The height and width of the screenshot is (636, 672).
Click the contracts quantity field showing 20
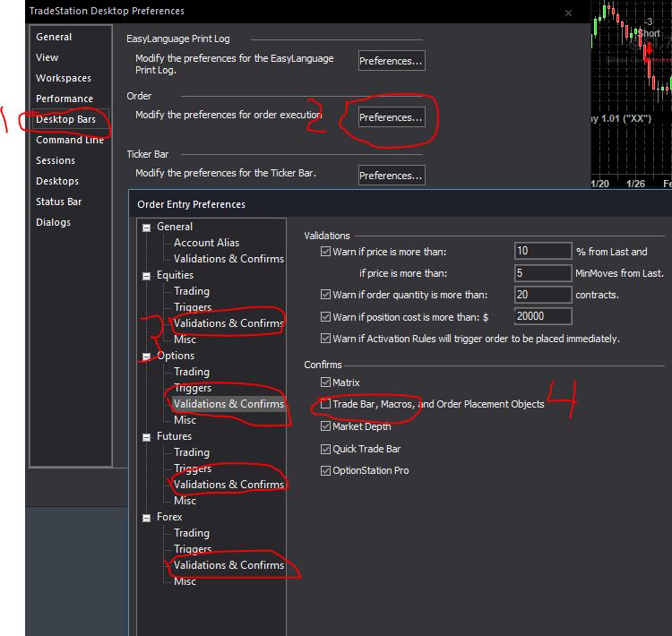(543, 295)
